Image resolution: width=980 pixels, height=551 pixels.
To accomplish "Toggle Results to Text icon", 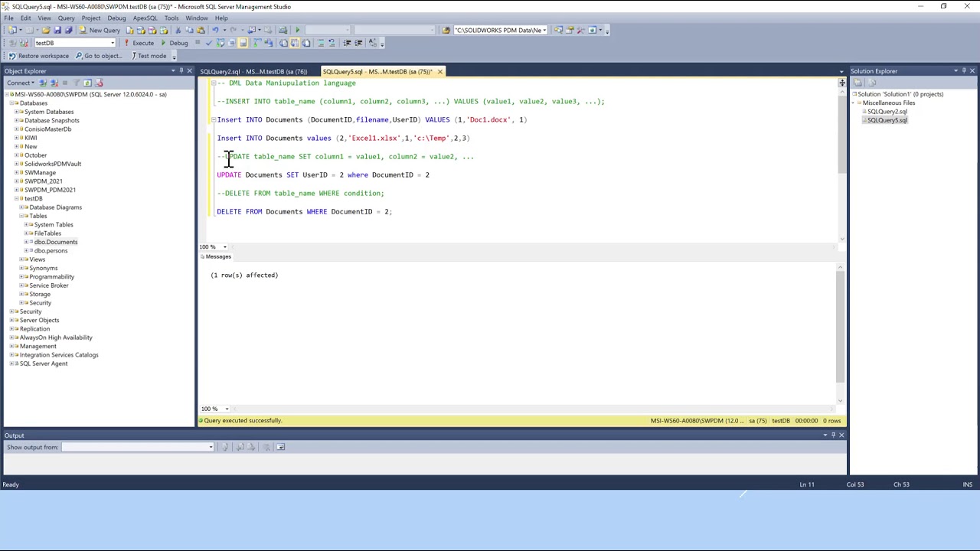I will 283,43.
